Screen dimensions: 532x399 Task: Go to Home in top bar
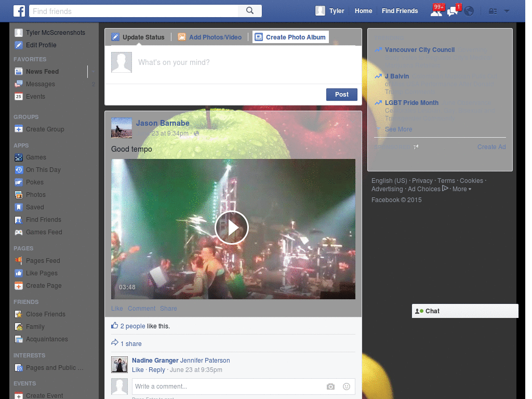[363, 11]
